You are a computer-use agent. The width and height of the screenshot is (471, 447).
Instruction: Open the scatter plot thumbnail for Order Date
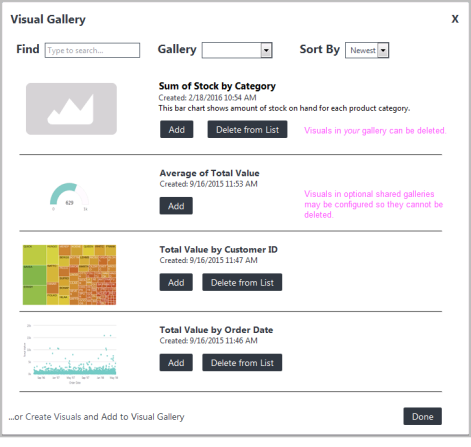pos(71,354)
